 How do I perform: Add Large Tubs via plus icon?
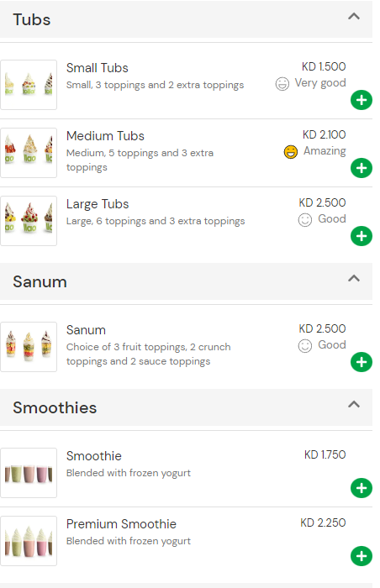(362, 236)
